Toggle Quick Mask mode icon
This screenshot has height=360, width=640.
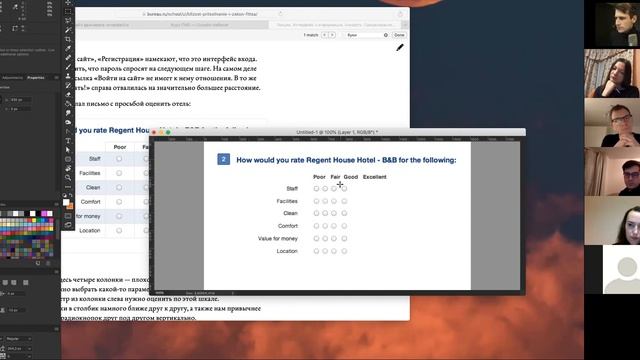68,216
